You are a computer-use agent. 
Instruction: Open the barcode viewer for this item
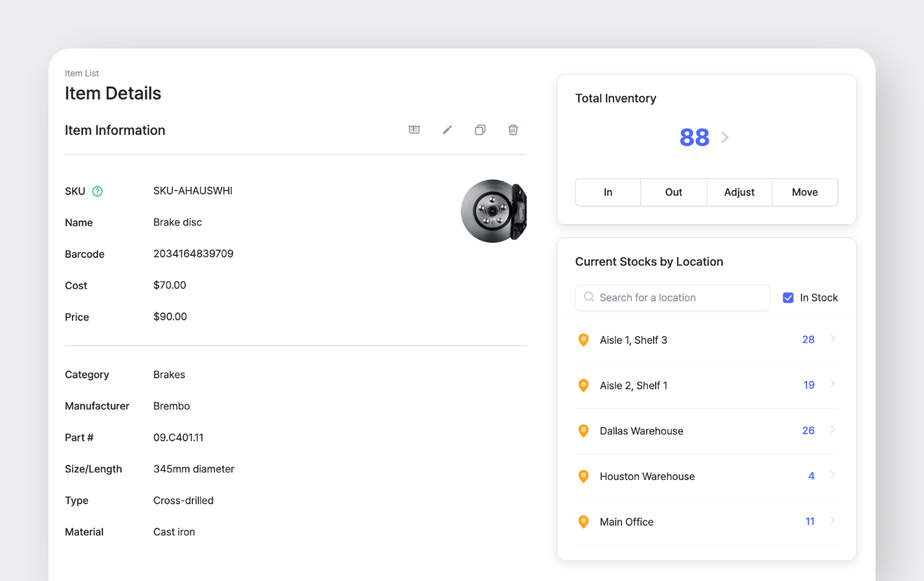pyautogui.click(x=414, y=129)
